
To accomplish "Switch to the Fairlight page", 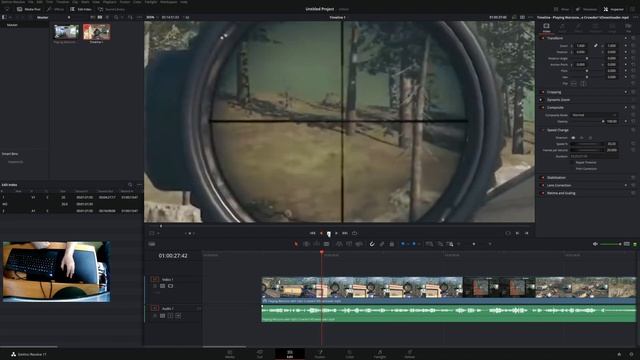I will point(380,354).
